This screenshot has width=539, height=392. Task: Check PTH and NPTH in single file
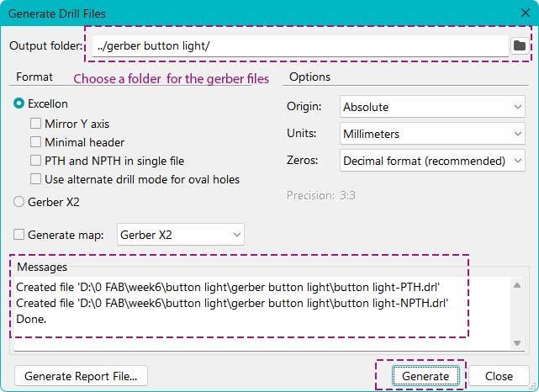35,161
